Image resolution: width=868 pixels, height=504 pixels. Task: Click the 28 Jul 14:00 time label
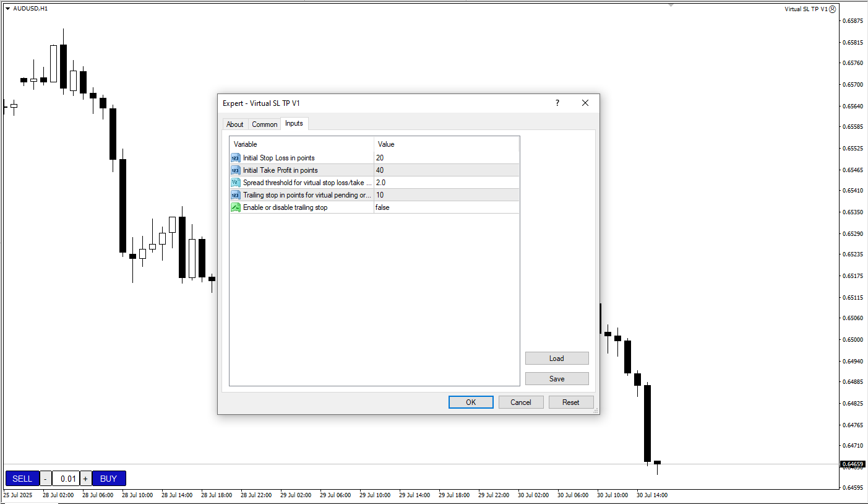177,495
